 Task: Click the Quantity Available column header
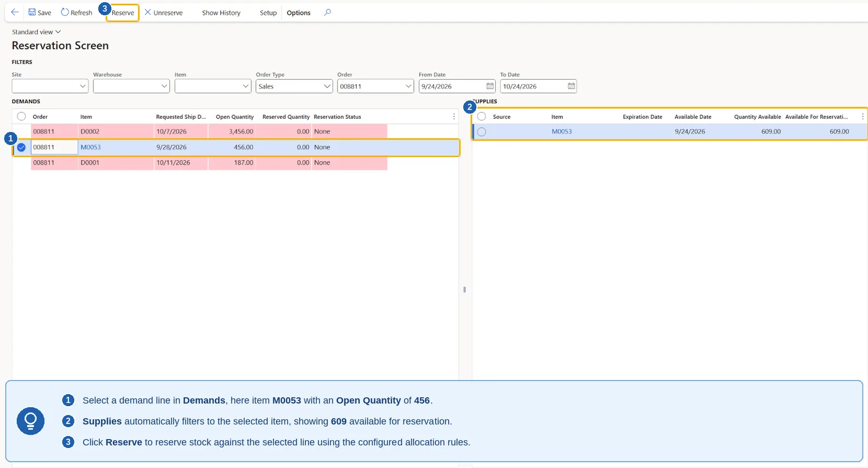(x=757, y=117)
